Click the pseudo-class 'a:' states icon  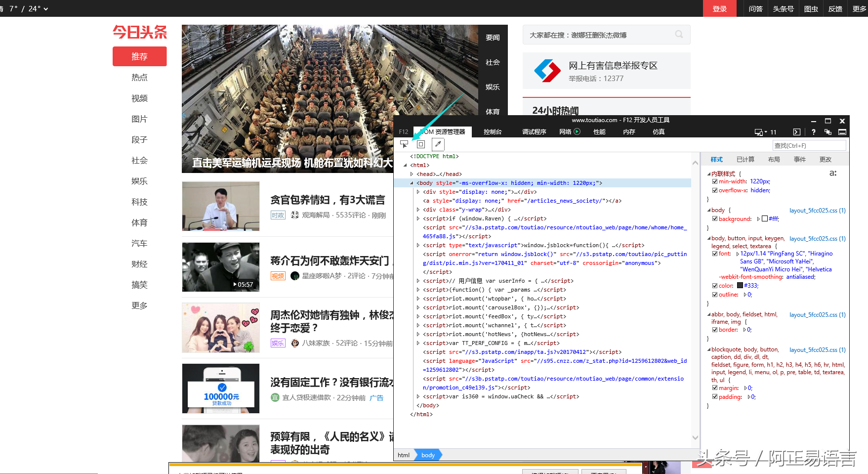pyautogui.click(x=833, y=173)
